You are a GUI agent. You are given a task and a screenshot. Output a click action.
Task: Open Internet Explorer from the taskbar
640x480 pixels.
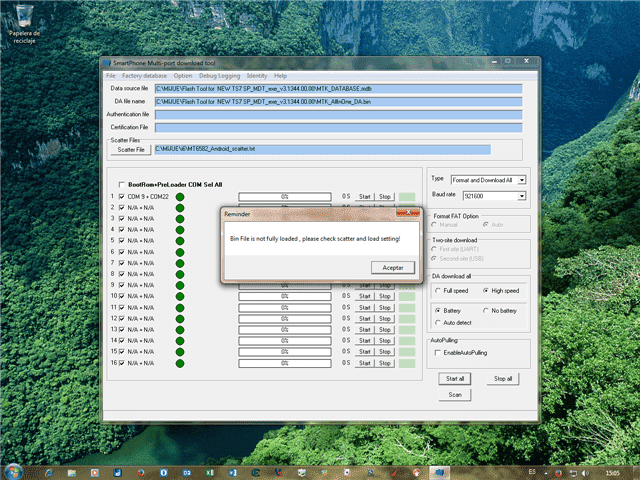[x=49, y=473]
